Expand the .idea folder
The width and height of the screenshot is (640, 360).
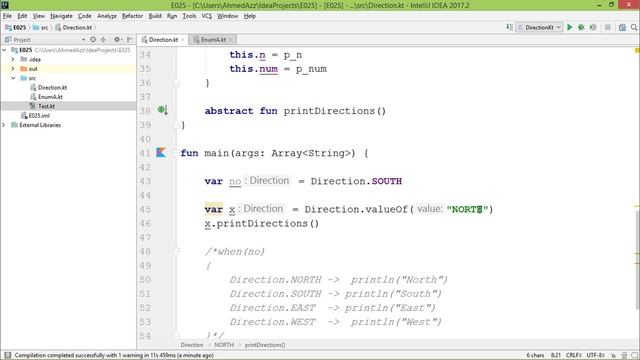point(13,59)
